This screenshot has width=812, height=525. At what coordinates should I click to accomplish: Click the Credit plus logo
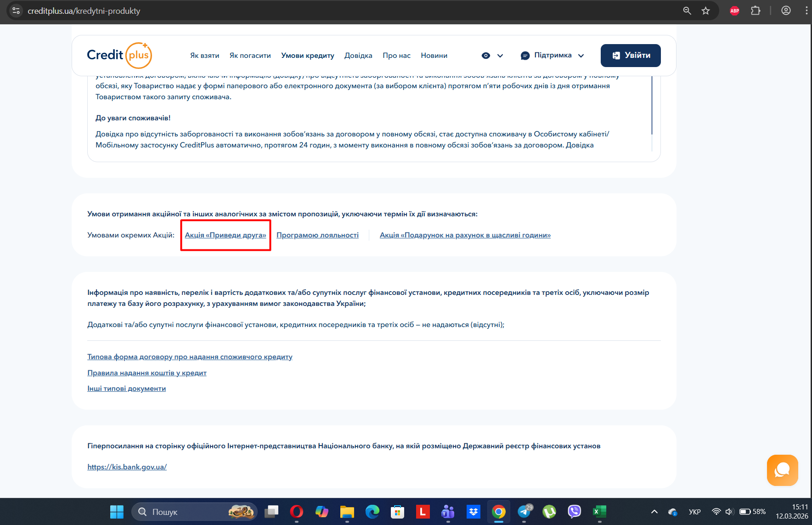click(119, 55)
